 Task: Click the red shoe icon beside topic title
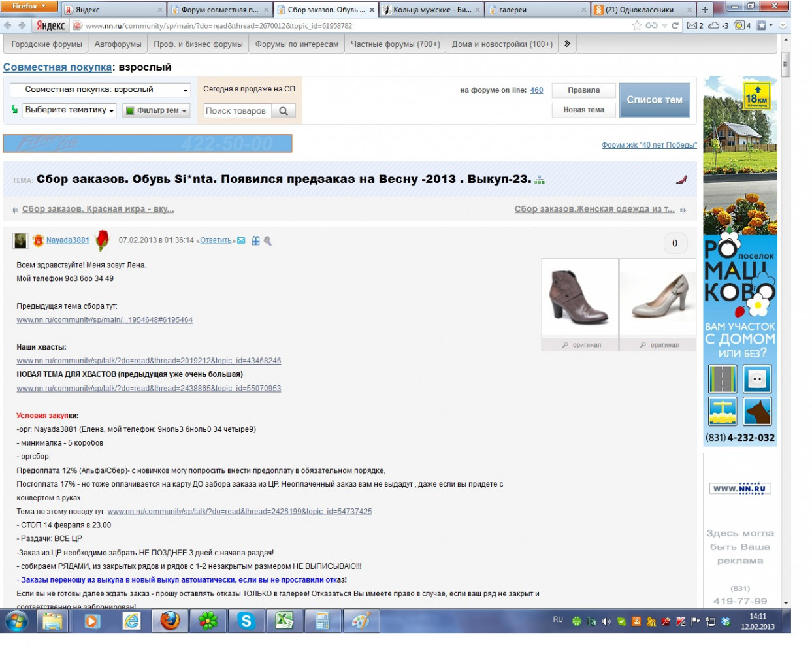click(x=681, y=179)
